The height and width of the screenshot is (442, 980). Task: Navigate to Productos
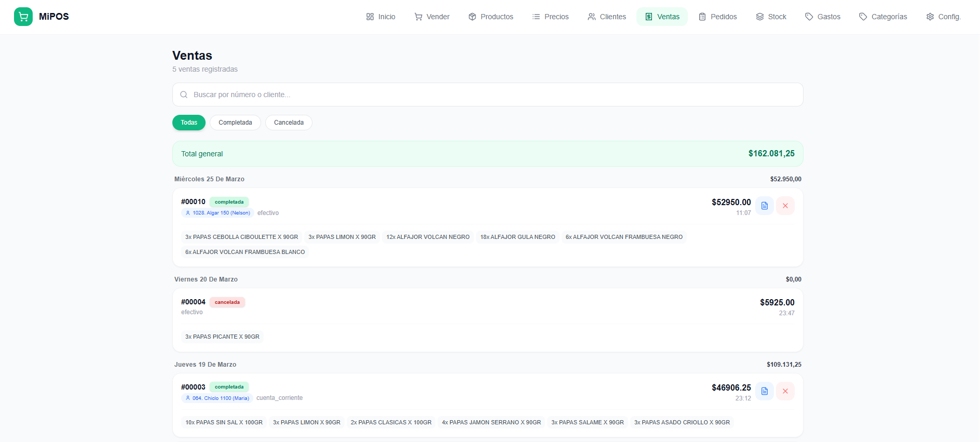pyautogui.click(x=491, y=17)
